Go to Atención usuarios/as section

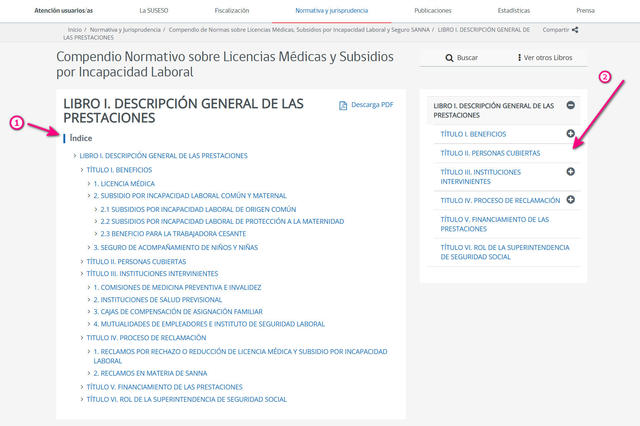[x=63, y=9]
